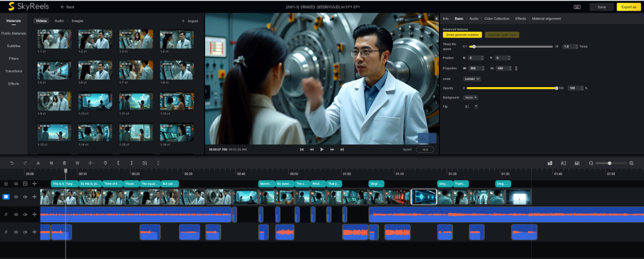Screen dimensions: 644x259
Task: Click the undo icon in timeline toolbar
Action: pyautogui.click(x=11, y=162)
